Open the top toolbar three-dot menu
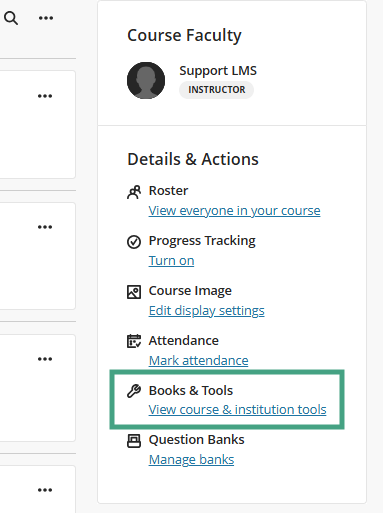 (x=46, y=18)
